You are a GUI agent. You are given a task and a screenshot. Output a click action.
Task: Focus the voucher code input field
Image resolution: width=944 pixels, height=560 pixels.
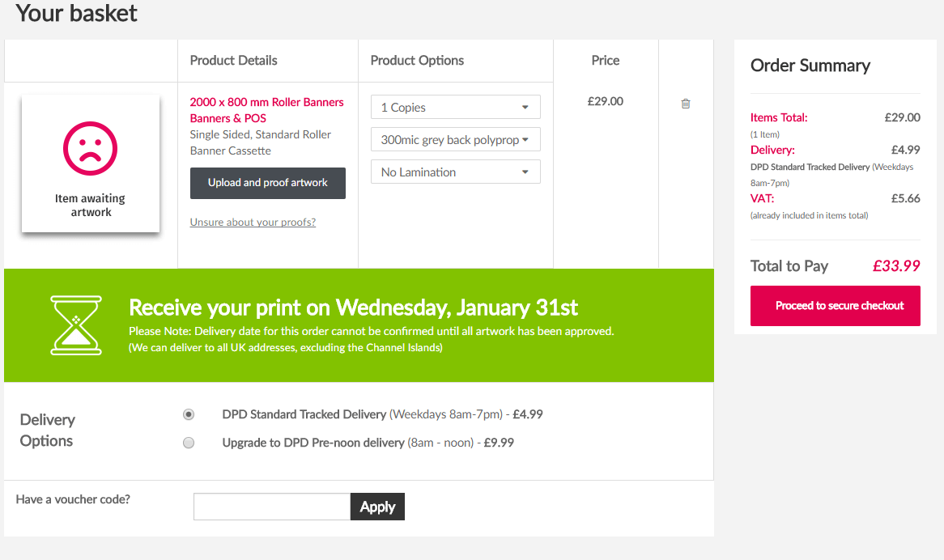coord(272,507)
